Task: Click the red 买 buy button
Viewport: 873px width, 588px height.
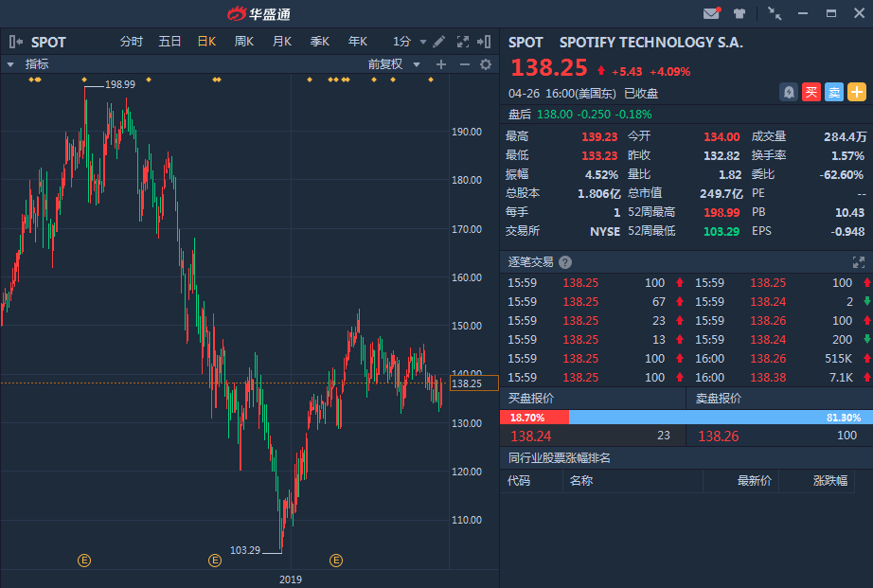Action: (811, 92)
